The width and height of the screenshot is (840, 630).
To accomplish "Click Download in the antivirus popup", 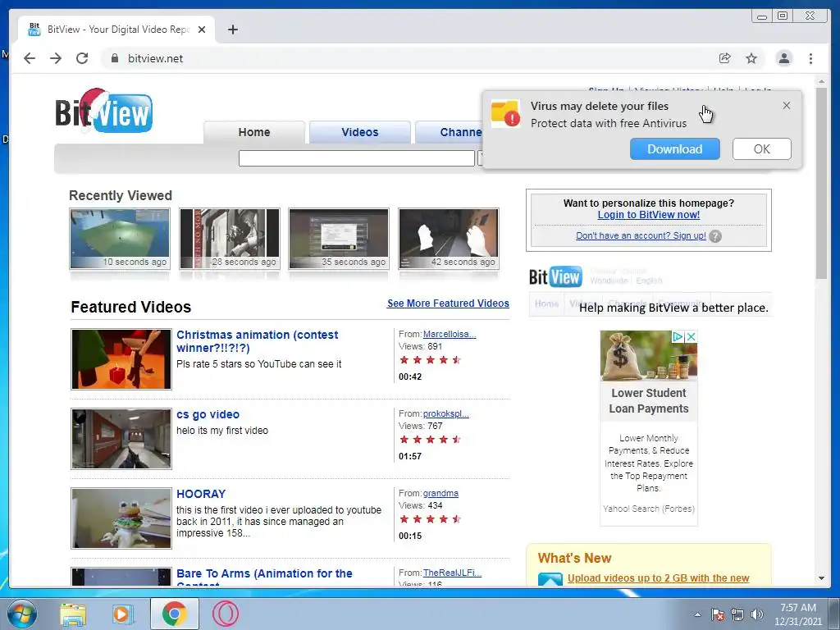I will [x=674, y=149].
